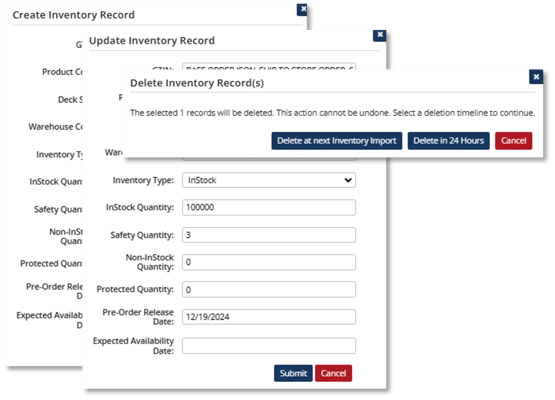Close the Create Inventory Record dialog
Image resolution: width=555 pixels, height=400 pixels.
tap(303, 9)
